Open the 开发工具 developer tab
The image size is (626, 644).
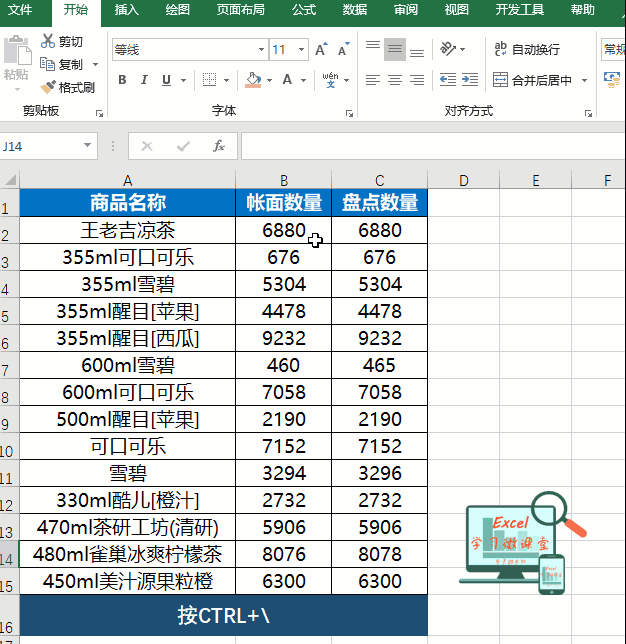pos(519,9)
